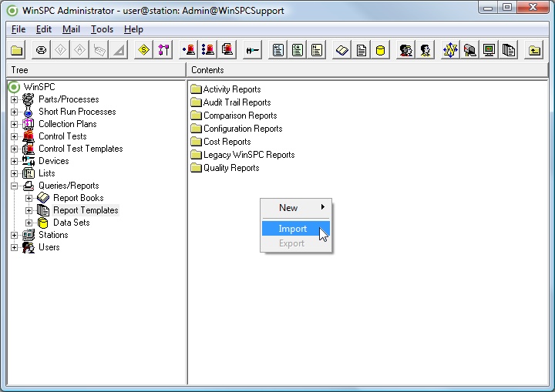Expand the Short Run Processes node
Image resolution: width=555 pixels, height=392 pixels.
[14, 112]
